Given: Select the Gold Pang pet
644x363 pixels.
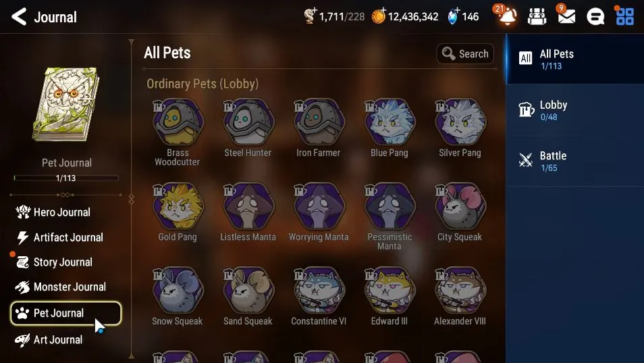Looking at the screenshot, I should (x=178, y=212).
